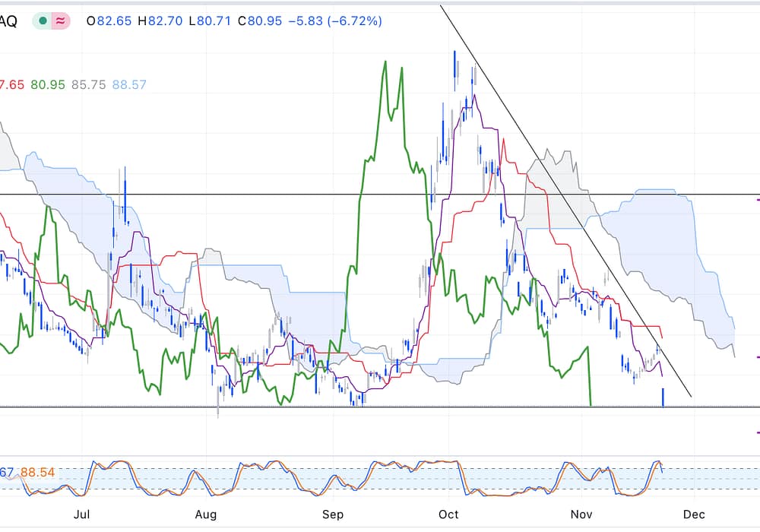Click the pink approximate-data indicator icon

coord(61,21)
